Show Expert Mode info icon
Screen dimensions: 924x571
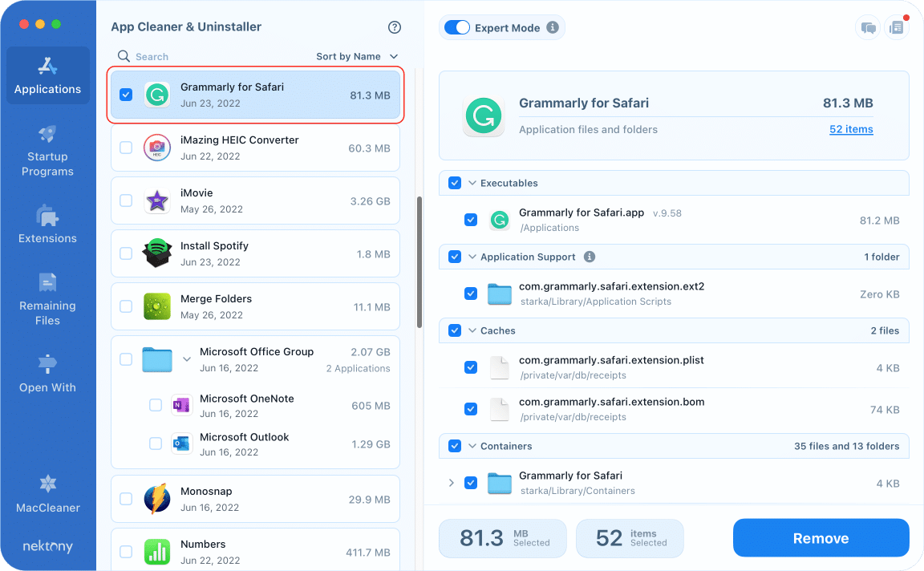pos(552,27)
